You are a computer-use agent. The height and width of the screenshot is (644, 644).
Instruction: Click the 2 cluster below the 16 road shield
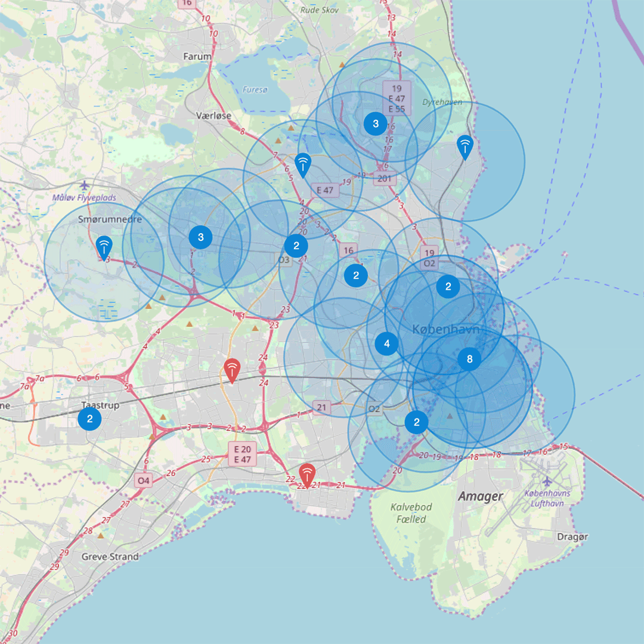tap(356, 275)
